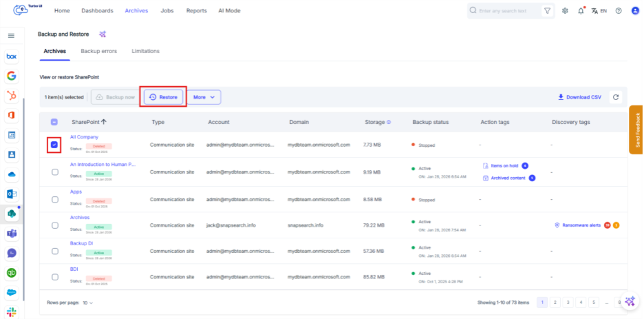This screenshot has height=319, width=644.
Task: Click the Download CSV link
Action: tap(579, 97)
